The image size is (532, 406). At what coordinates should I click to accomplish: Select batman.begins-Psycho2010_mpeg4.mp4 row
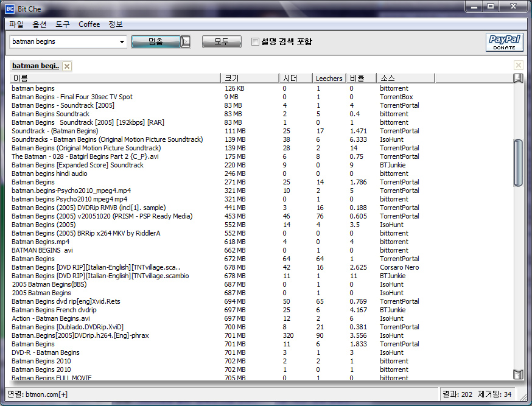tap(262, 191)
